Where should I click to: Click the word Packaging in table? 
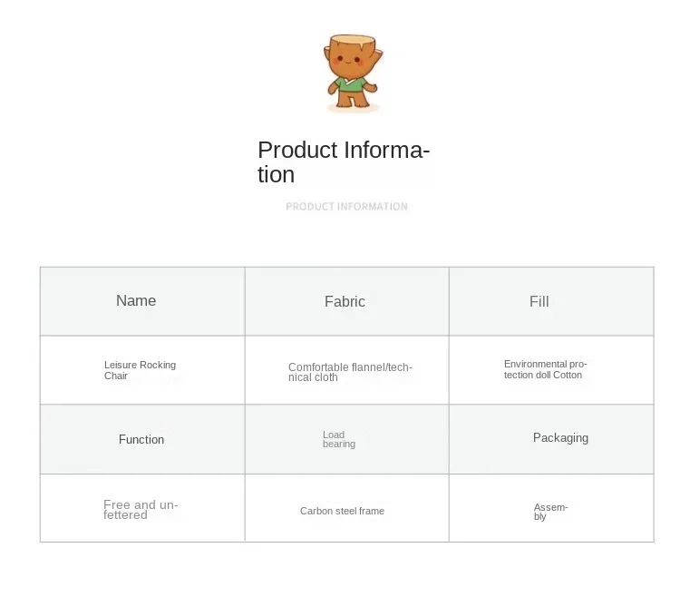pos(560,438)
